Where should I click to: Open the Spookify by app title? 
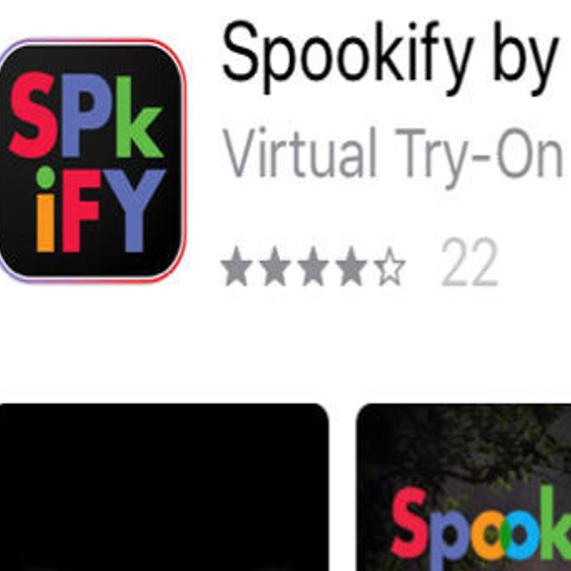[x=390, y=57]
